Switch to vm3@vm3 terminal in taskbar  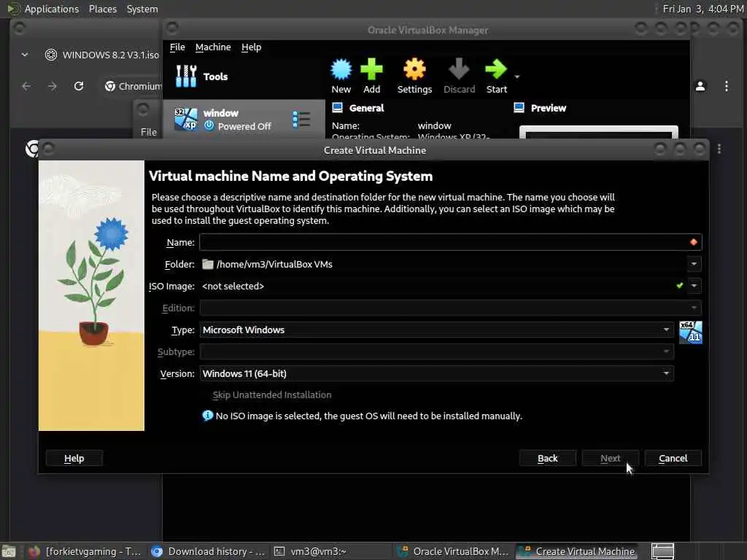331,551
